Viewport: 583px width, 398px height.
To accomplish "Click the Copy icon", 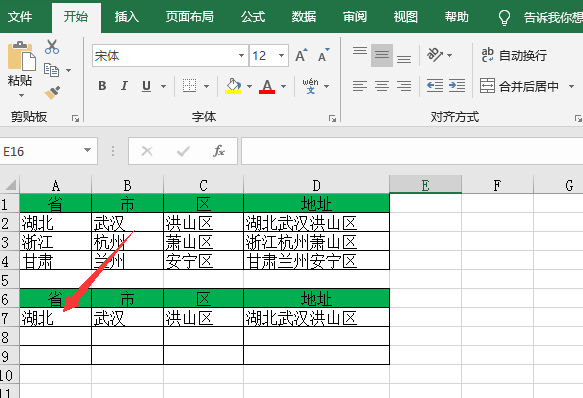I will click(51, 70).
